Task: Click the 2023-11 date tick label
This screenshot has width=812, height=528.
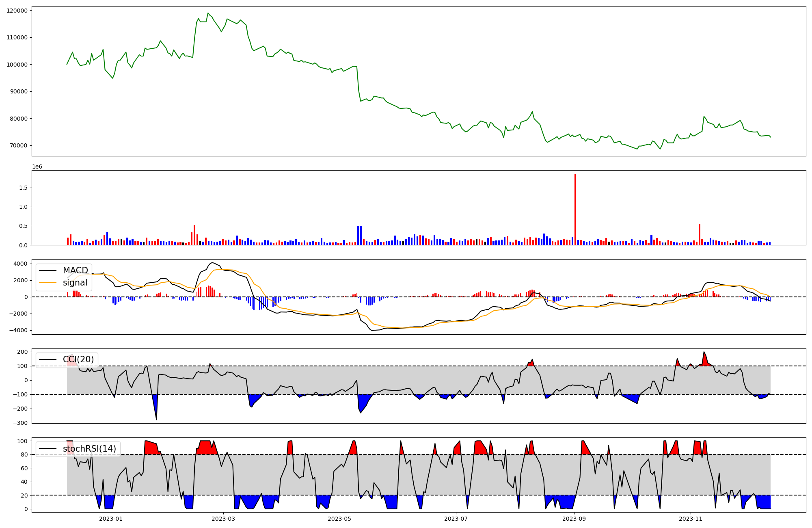Action: coord(691,519)
